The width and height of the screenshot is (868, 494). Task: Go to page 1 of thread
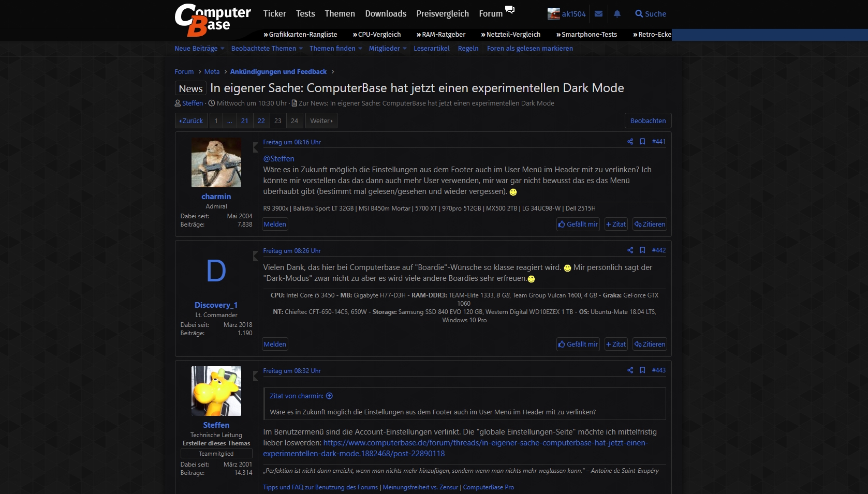coord(216,121)
